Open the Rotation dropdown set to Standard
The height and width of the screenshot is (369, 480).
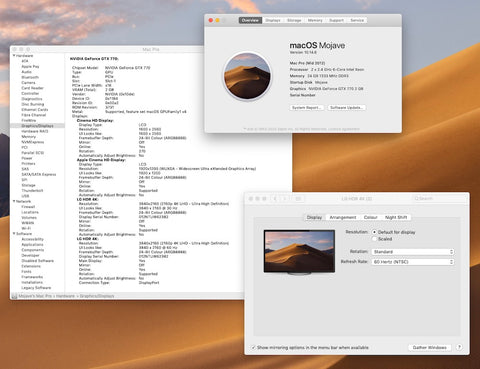(x=413, y=252)
